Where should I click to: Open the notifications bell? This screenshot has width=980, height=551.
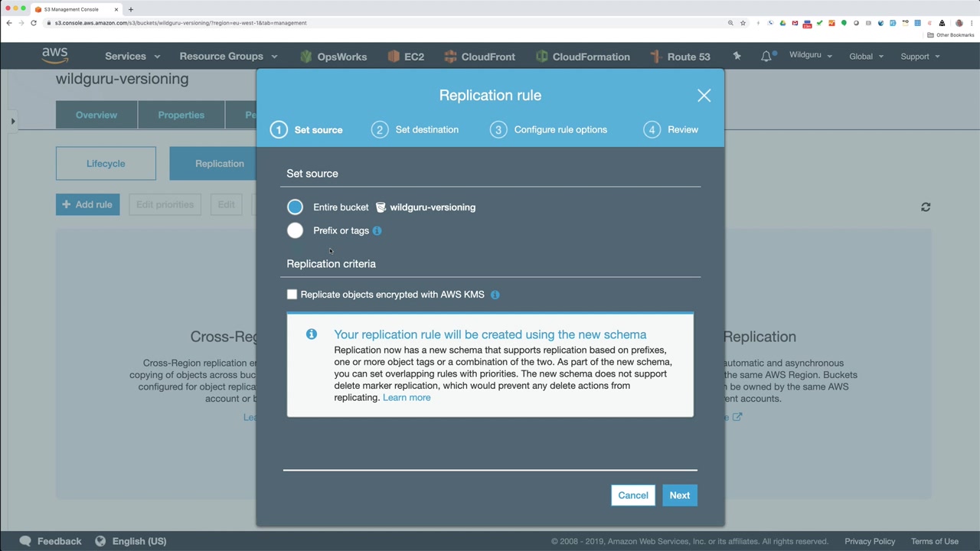(x=766, y=56)
